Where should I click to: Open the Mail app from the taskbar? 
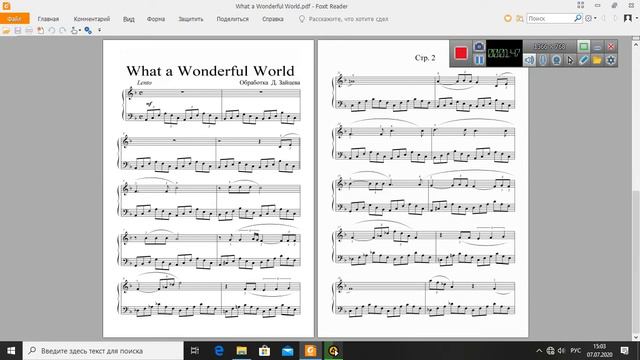click(x=287, y=351)
